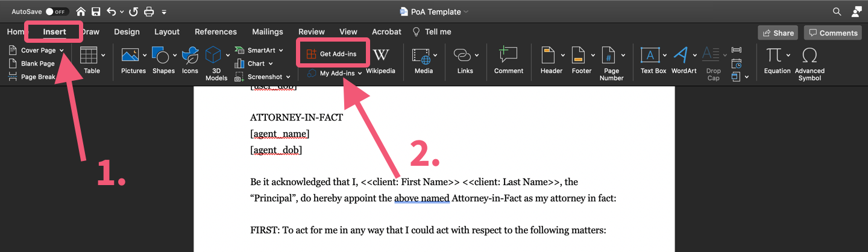Image resolution: width=868 pixels, height=252 pixels.
Task: Switch to the Design tab
Action: coord(127,32)
